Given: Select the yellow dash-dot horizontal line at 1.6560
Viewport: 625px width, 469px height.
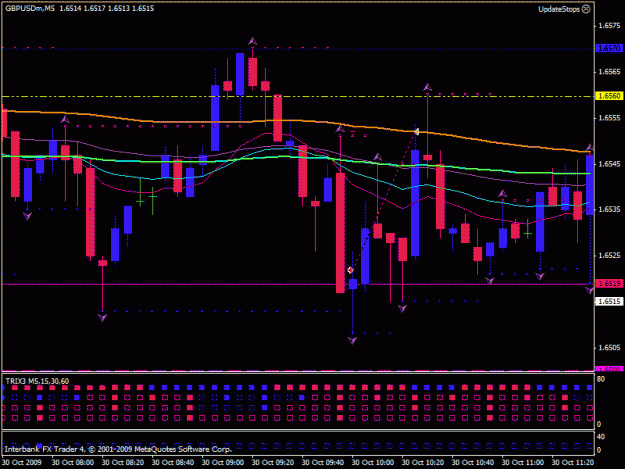Looking at the screenshot, I should click(298, 96).
